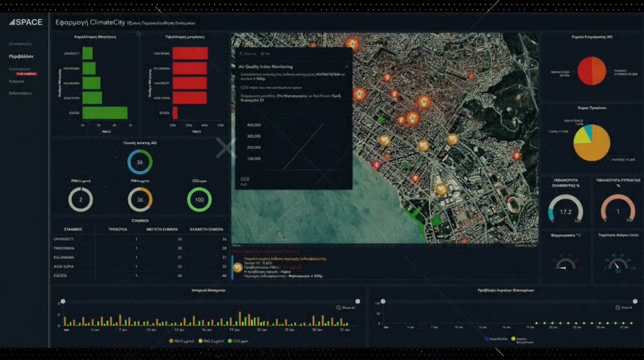Toggle PM10 µg/m3 series in legend
Screen dimensions: 644x360
pos(182,341)
